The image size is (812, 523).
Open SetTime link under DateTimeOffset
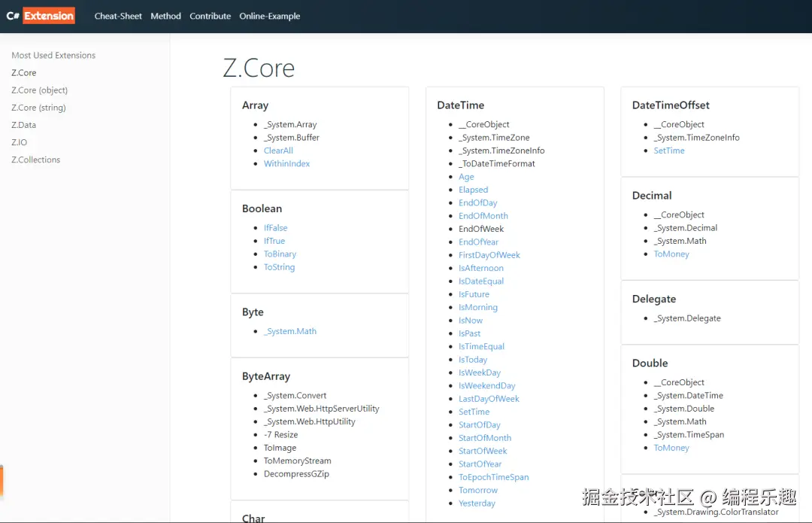(x=669, y=151)
